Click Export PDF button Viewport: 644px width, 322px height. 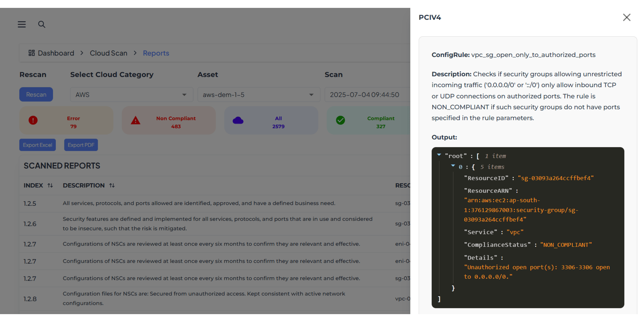[81, 145]
